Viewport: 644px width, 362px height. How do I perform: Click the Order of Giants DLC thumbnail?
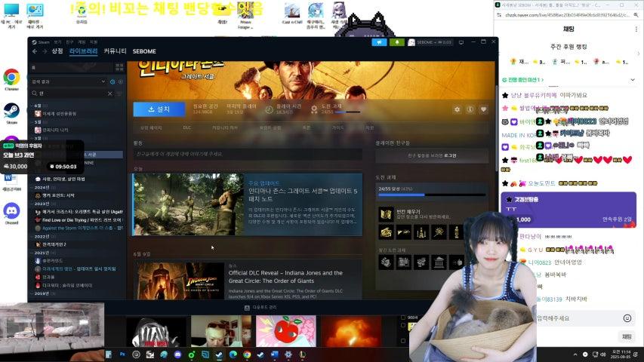[x=180, y=281]
